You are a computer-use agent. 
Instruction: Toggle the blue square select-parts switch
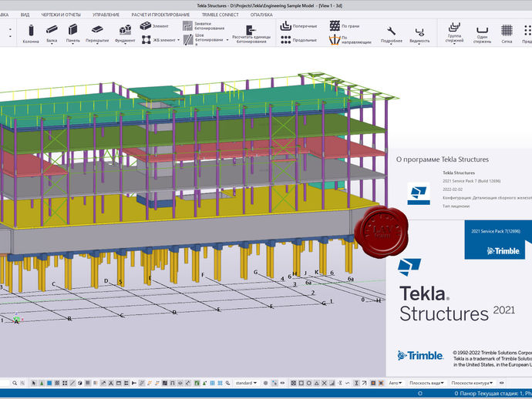(x=49, y=383)
